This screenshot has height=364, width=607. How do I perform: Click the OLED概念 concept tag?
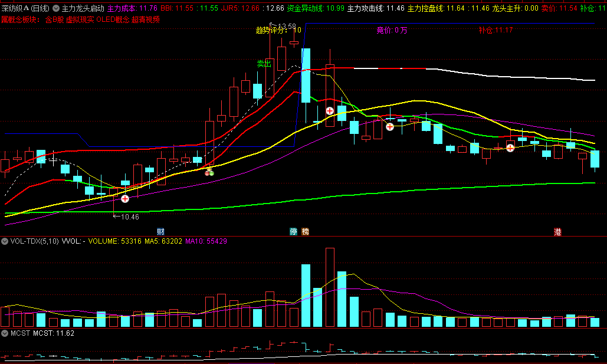click(x=113, y=19)
